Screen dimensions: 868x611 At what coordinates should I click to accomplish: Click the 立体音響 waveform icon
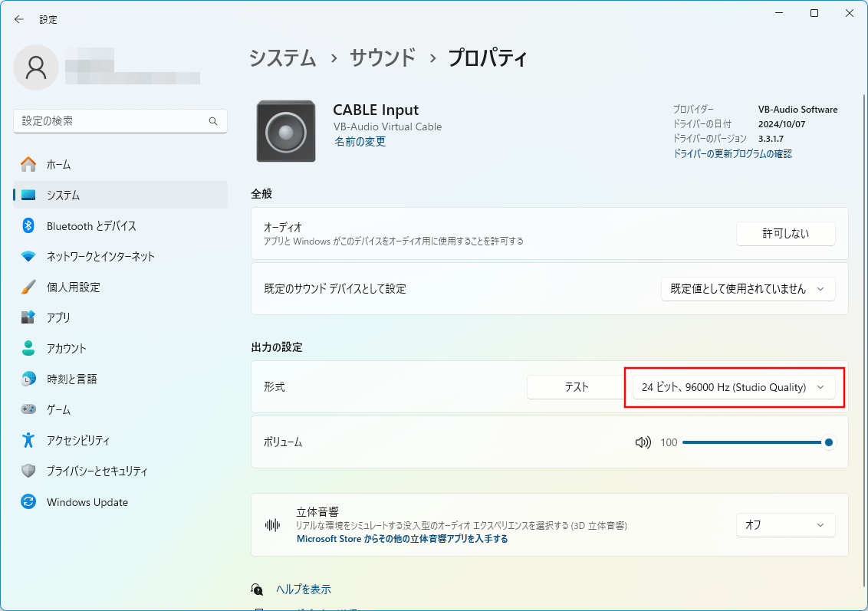[x=272, y=524]
